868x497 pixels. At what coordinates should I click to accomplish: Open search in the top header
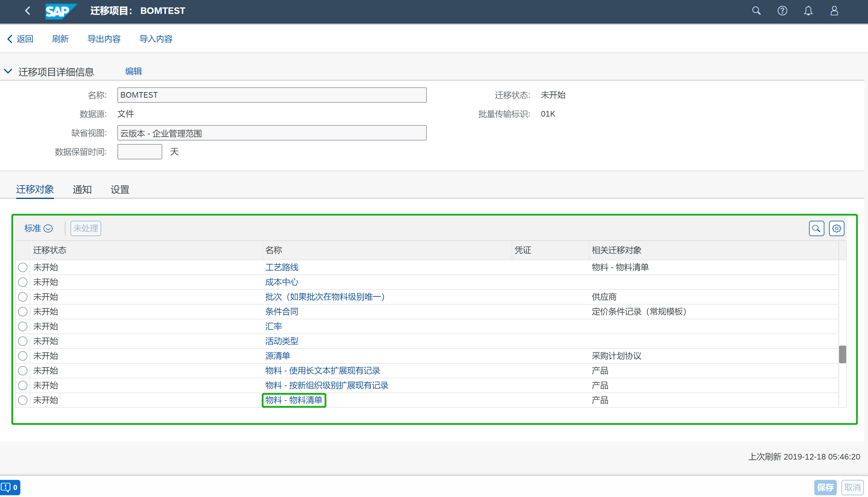(756, 11)
